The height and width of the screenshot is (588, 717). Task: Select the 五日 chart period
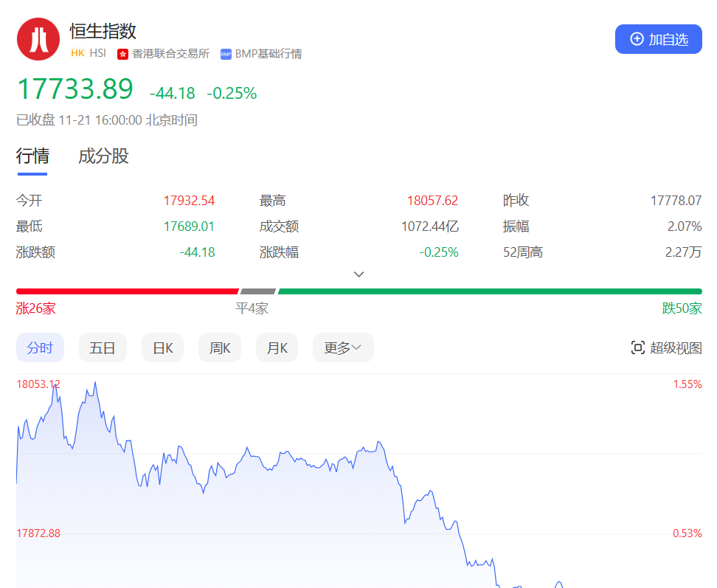(x=103, y=348)
